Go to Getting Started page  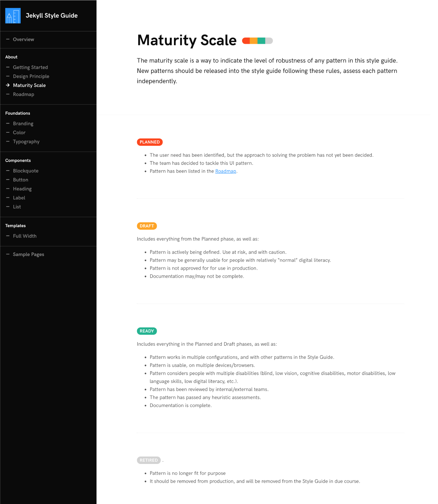(x=30, y=67)
